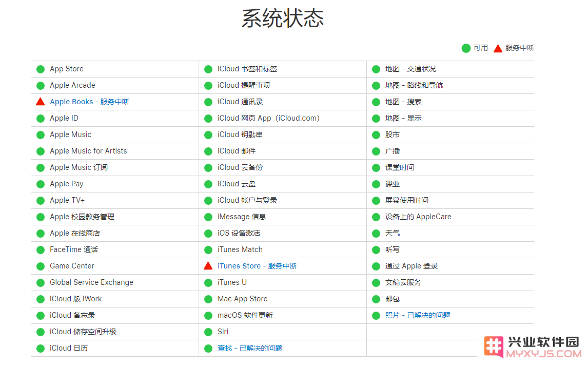Click green status dot beside Mac App Store

coord(208,299)
